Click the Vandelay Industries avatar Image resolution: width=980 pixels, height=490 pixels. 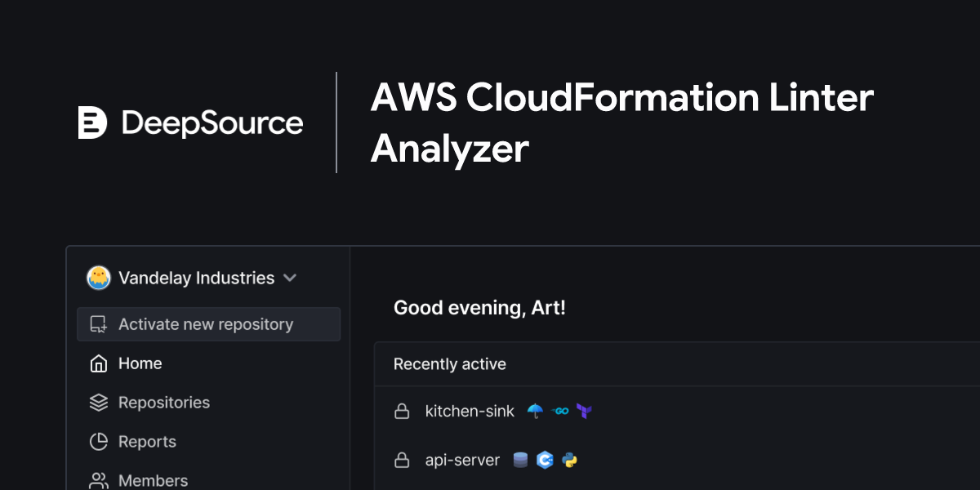click(99, 278)
